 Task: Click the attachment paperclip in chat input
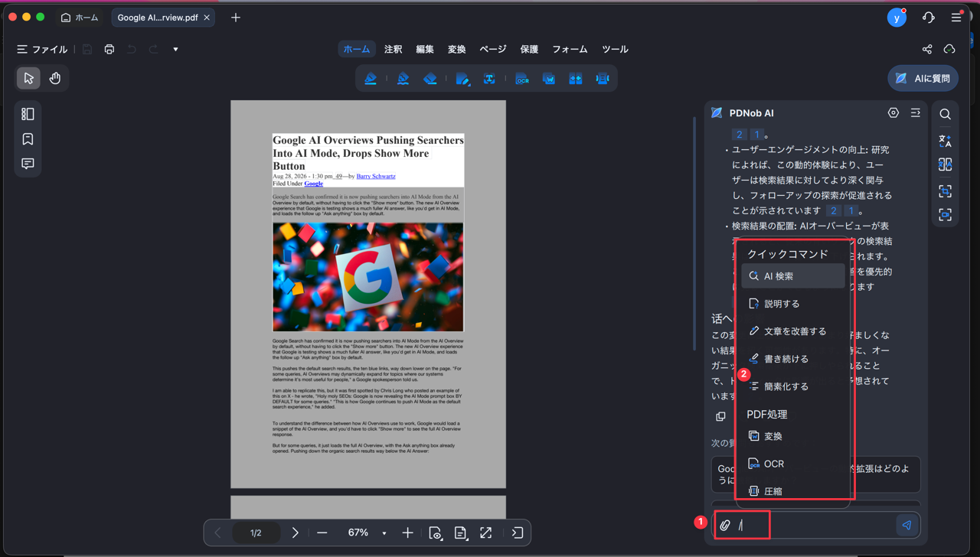click(x=725, y=526)
